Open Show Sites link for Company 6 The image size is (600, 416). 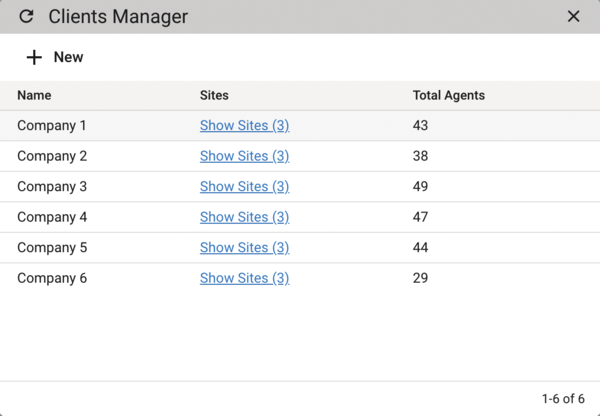pos(244,278)
